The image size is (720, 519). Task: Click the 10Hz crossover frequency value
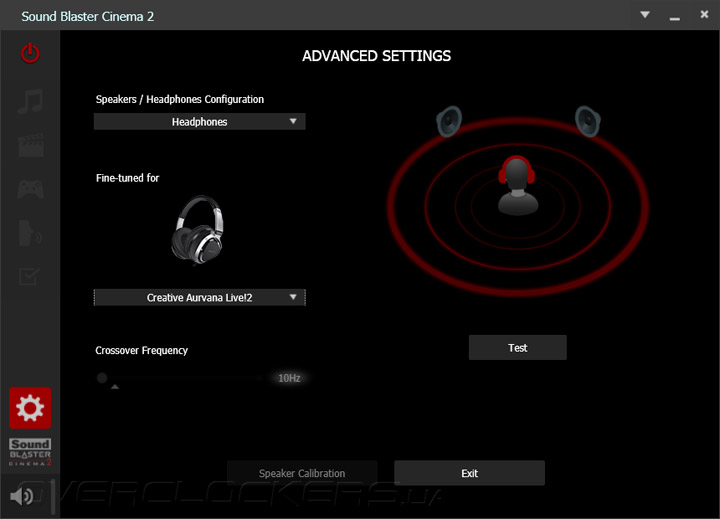click(x=289, y=378)
